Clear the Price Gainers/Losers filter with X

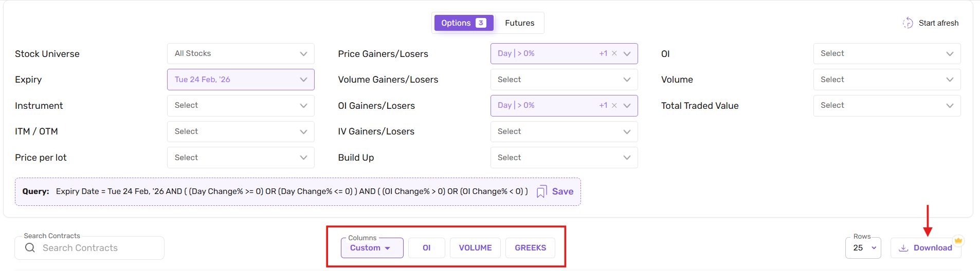click(614, 53)
